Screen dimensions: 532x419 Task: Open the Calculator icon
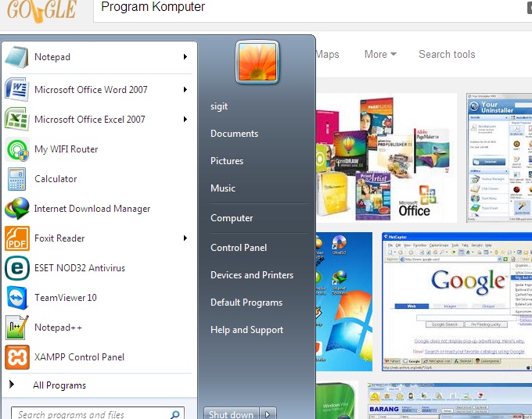(16, 179)
